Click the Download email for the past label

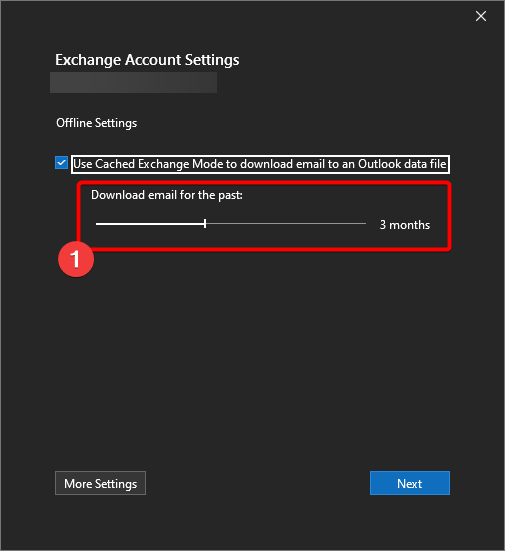point(167,195)
